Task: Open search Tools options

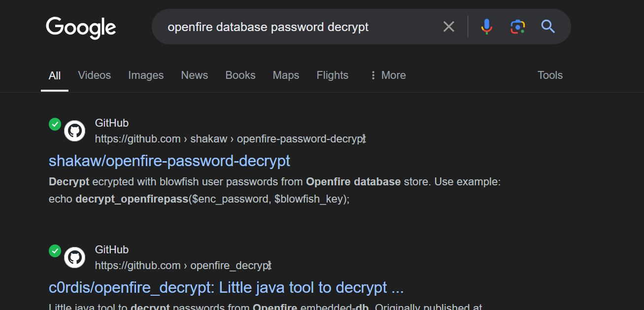Action: pyautogui.click(x=550, y=75)
